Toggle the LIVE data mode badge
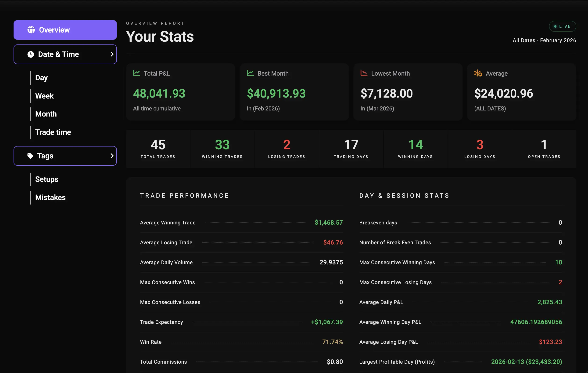 click(562, 26)
